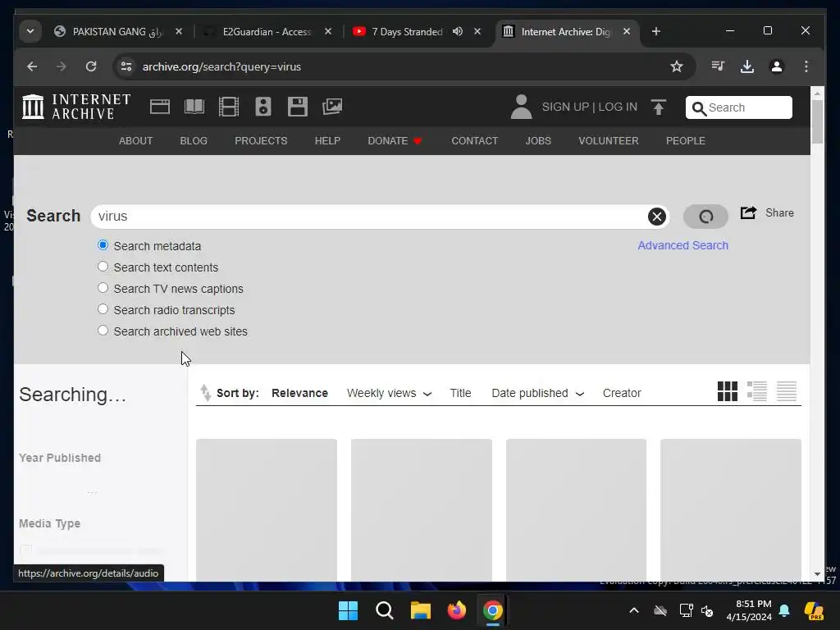The width and height of the screenshot is (840, 630).
Task: Select Search TV news captions option
Action: [x=103, y=288]
